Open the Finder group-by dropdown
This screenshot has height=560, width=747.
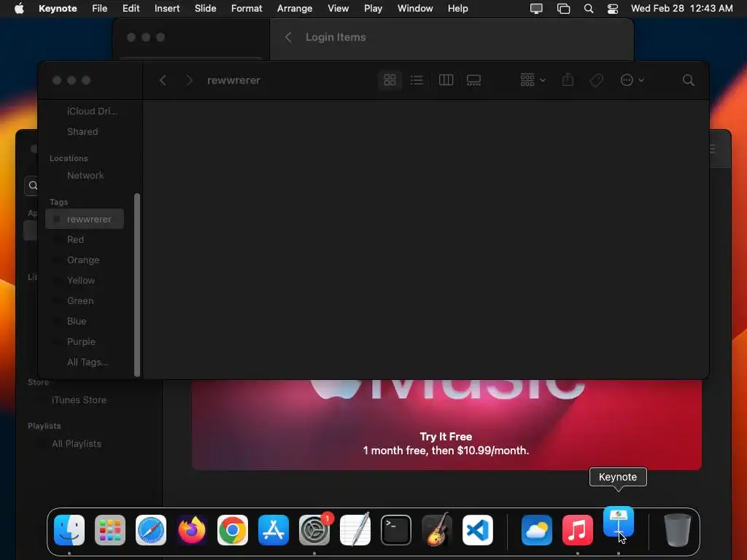(533, 80)
